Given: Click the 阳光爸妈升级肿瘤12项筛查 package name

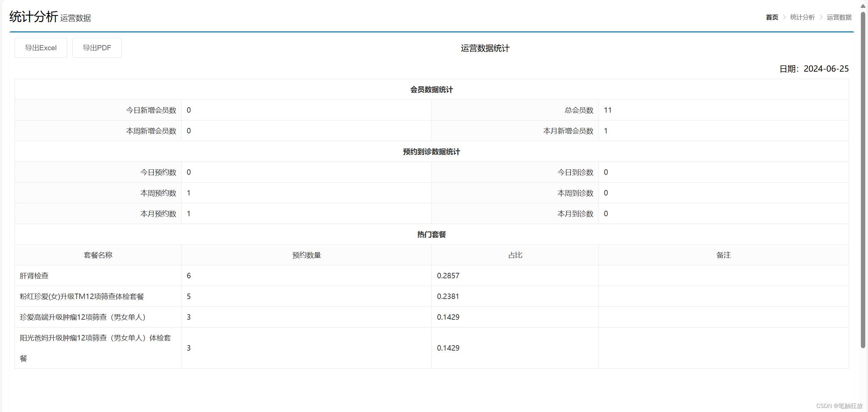Looking at the screenshot, I should (95, 338).
